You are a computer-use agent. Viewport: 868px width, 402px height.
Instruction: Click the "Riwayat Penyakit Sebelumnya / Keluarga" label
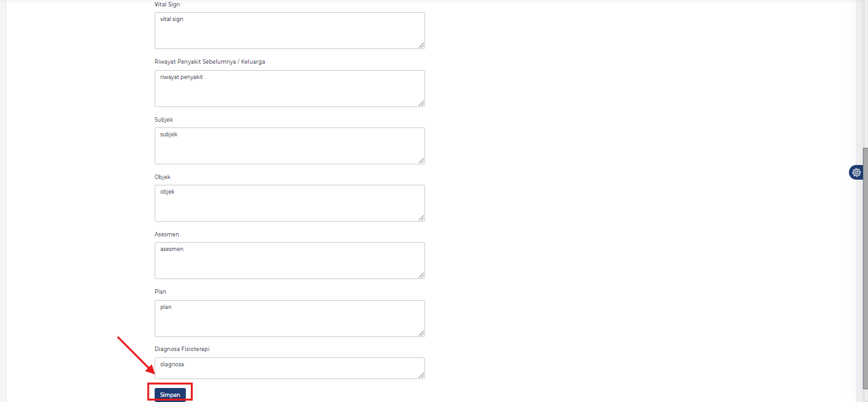(209, 62)
